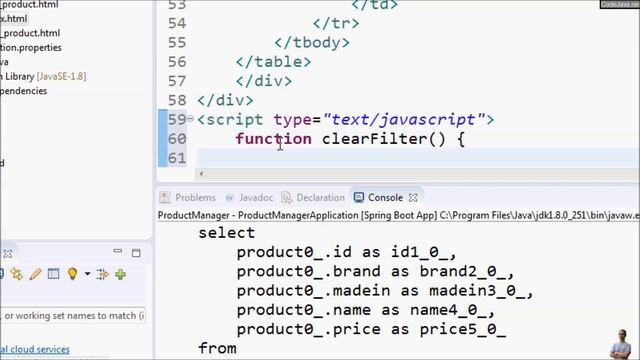Click the yellow linked-arrows icon in the Boot Dashboard toolbar
This screenshot has height=360, width=640.
click(x=17, y=274)
